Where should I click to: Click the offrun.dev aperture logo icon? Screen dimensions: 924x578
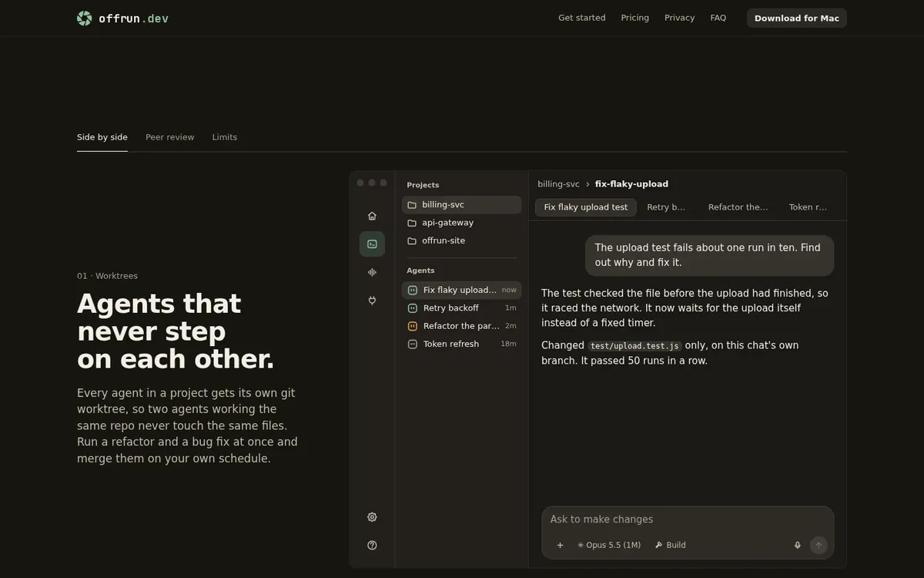coord(85,18)
